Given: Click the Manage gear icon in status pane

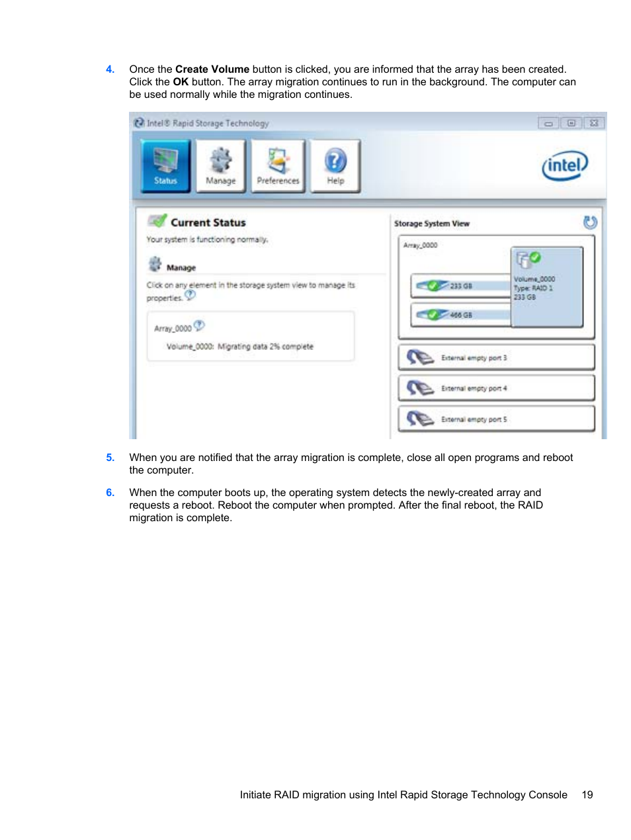Looking at the screenshot, I should pos(155,265).
